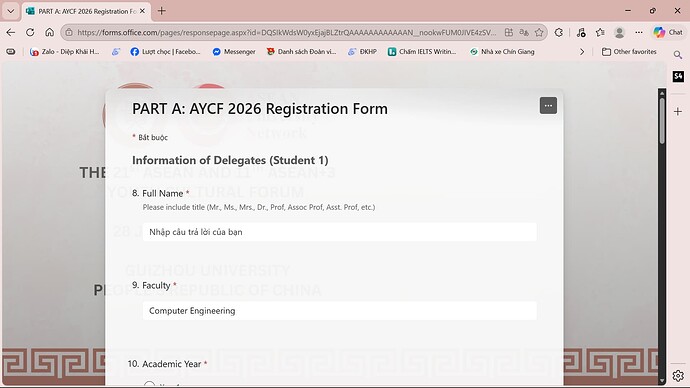Open the S4 sidebar app icon

(678, 76)
